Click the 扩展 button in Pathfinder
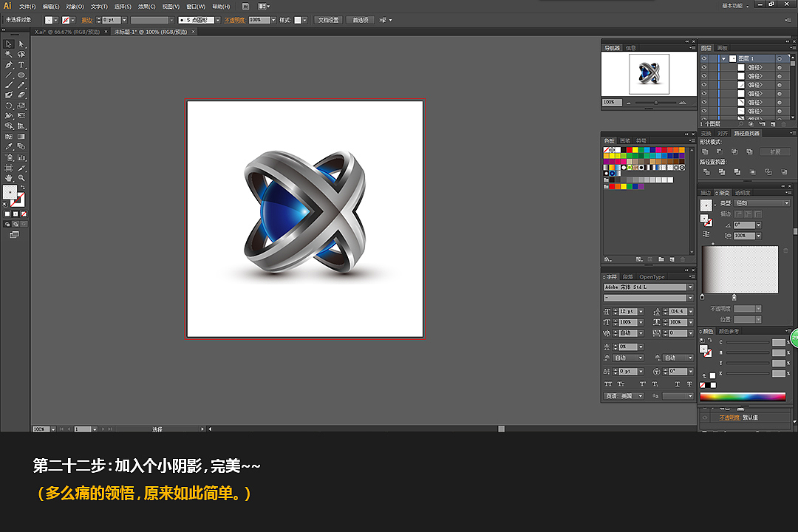 pos(774,151)
